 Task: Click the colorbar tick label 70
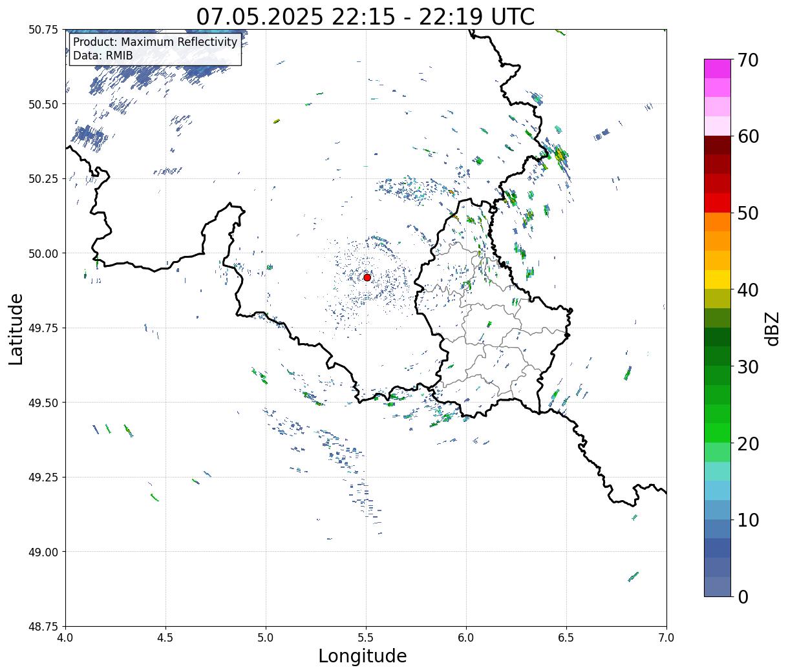coord(748,60)
